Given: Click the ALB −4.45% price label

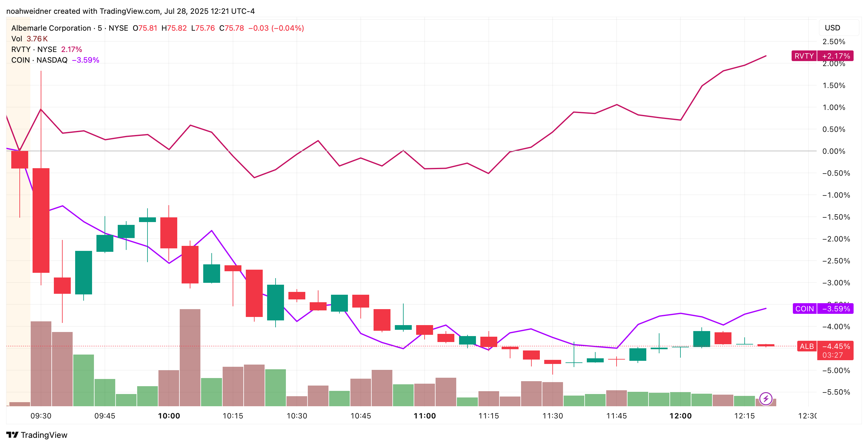Looking at the screenshot, I should (x=824, y=346).
